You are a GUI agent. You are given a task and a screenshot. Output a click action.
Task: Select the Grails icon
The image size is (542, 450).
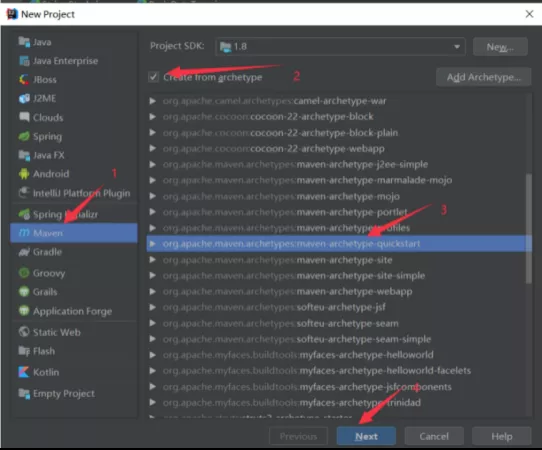24,292
